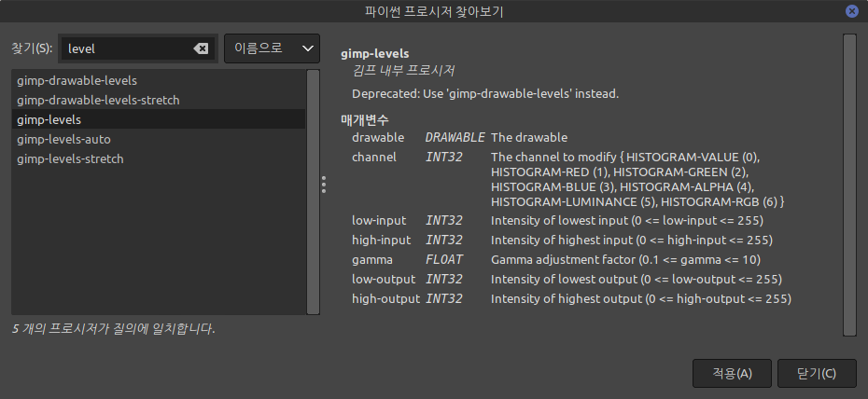
Task: Click 'Gamma adjustment factor' description text
Action: 625,260
